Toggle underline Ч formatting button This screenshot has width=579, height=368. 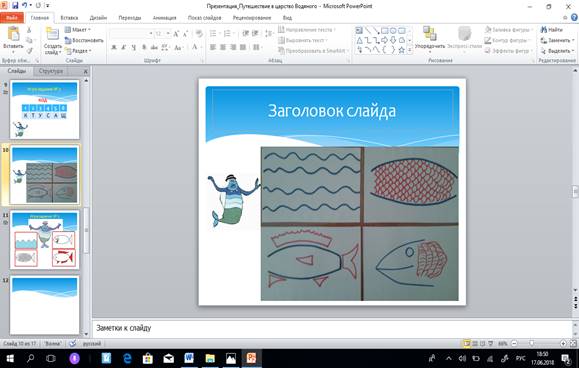[134, 47]
